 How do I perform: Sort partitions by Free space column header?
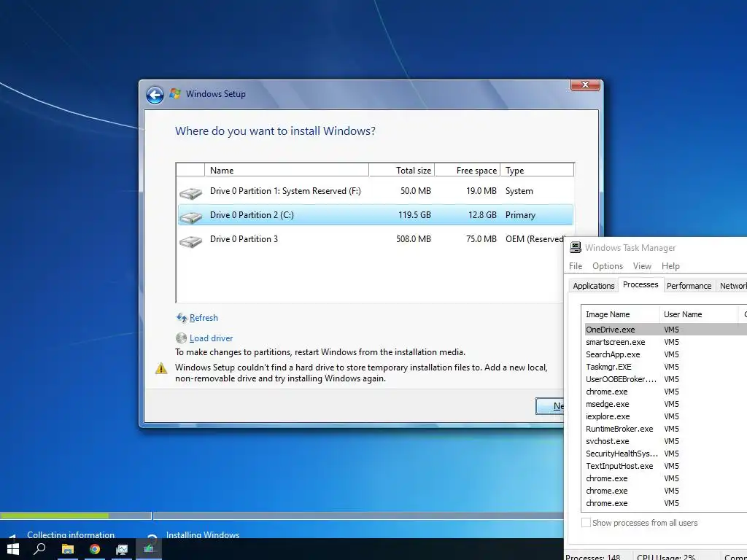click(468, 170)
